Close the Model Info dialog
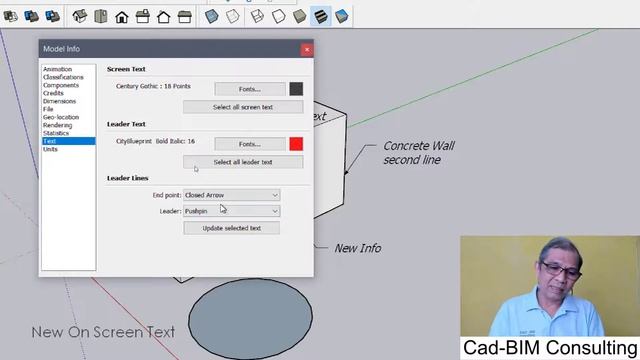 coord(307,49)
